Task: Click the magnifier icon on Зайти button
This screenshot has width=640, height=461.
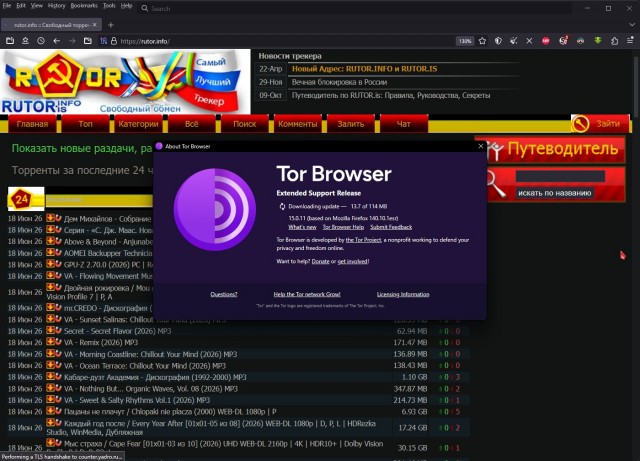Action: [580, 124]
